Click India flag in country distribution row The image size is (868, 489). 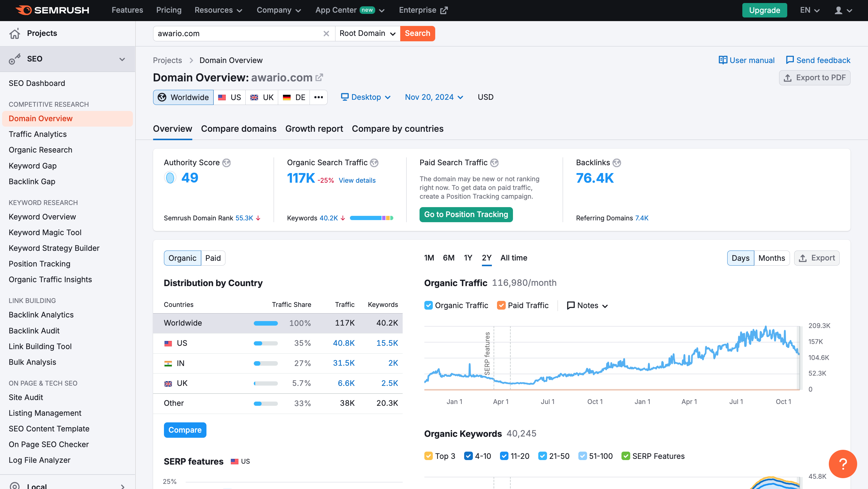[168, 364]
